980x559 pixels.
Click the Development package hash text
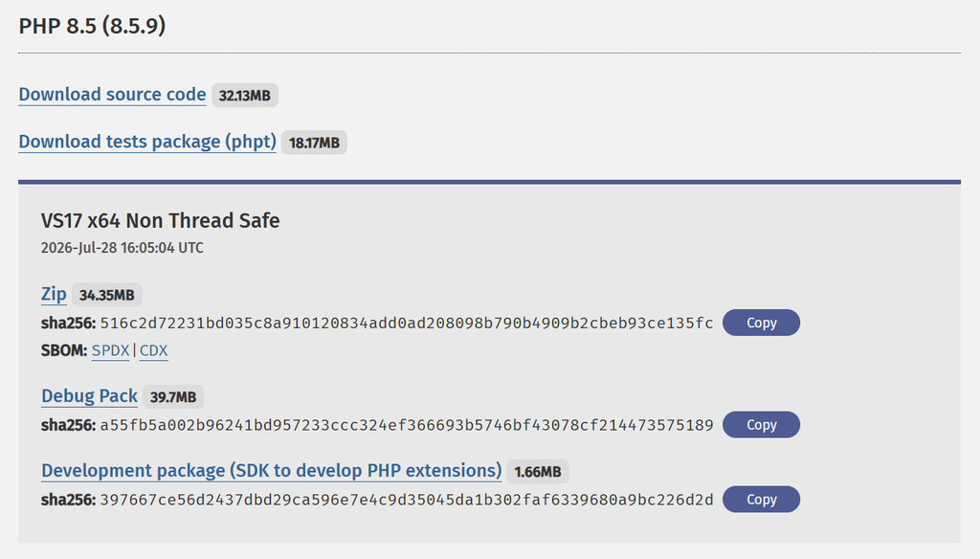[x=407, y=500]
